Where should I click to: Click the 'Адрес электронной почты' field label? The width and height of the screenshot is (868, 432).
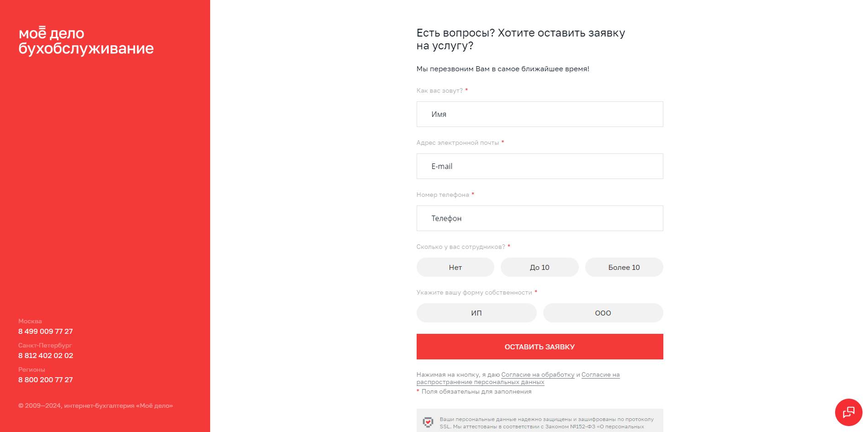click(x=457, y=143)
